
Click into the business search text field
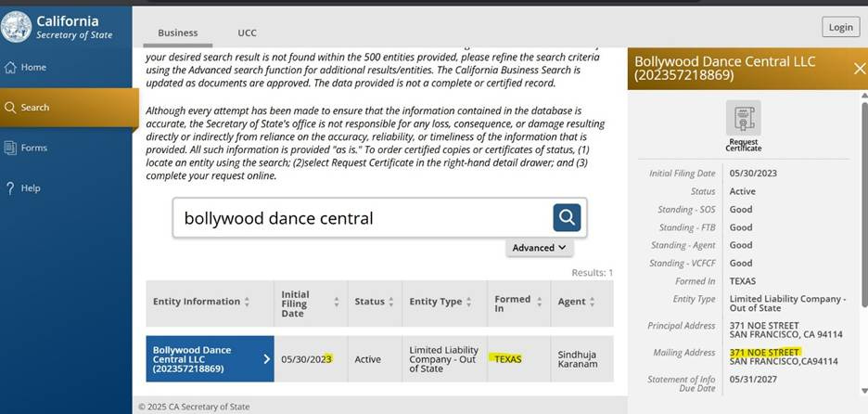[x=363, y=218]
